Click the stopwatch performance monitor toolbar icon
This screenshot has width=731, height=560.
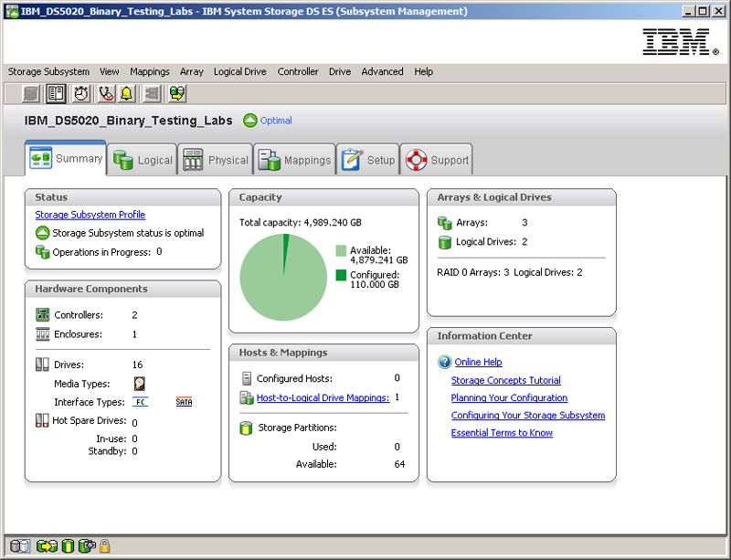[81, 94]
